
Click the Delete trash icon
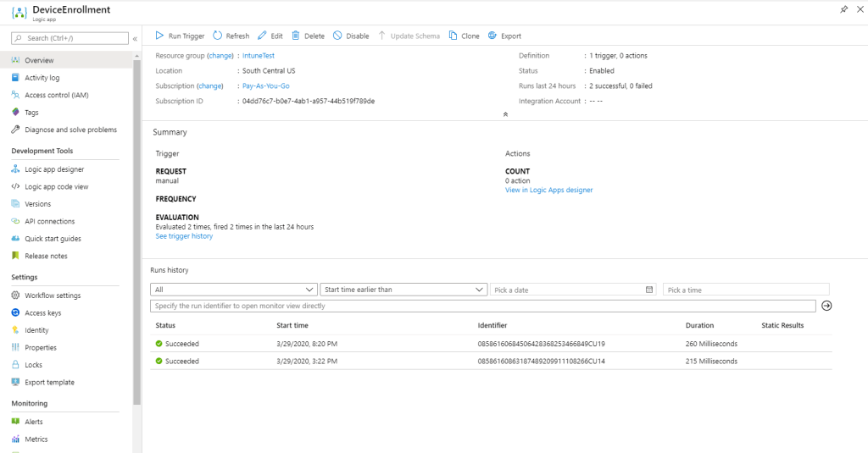point(296,36)
